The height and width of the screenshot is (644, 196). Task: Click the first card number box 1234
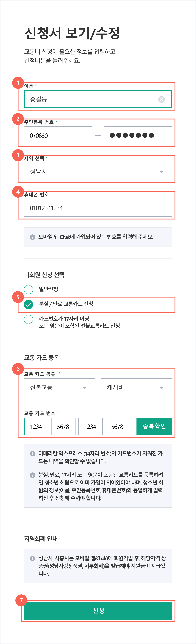pos(36,426)
